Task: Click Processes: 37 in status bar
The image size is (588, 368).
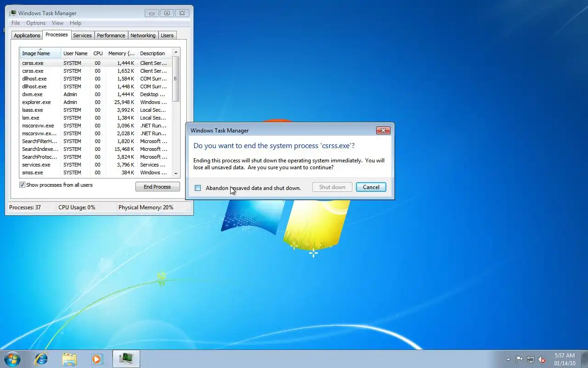Action: 25,207
